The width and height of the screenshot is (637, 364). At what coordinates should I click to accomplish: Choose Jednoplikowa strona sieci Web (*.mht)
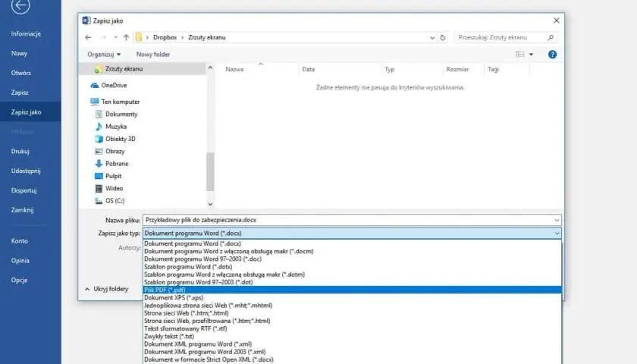(352, 305)
